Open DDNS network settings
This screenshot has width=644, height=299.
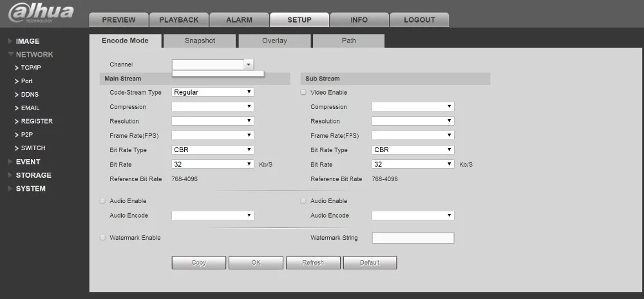click(26, 95)
